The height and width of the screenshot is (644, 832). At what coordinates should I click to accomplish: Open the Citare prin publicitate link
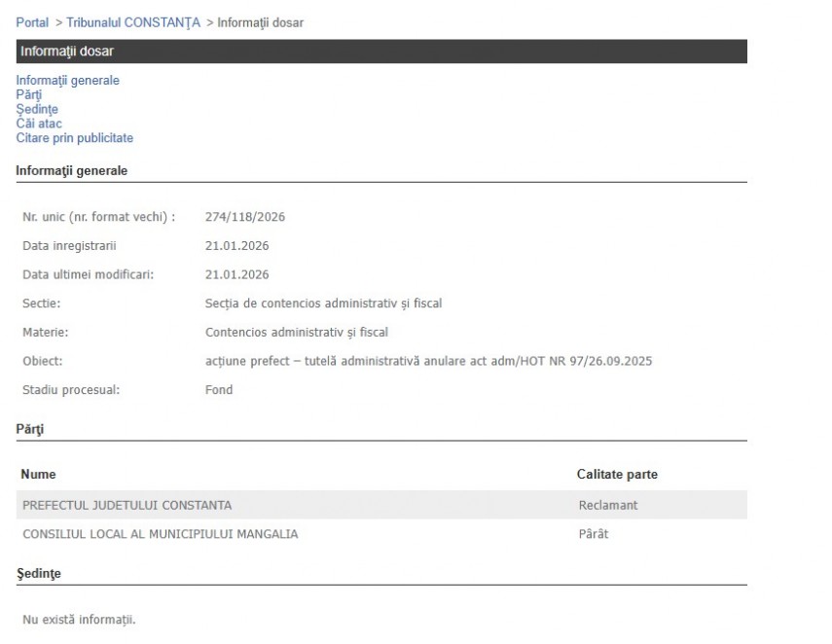tap(74, 138)
